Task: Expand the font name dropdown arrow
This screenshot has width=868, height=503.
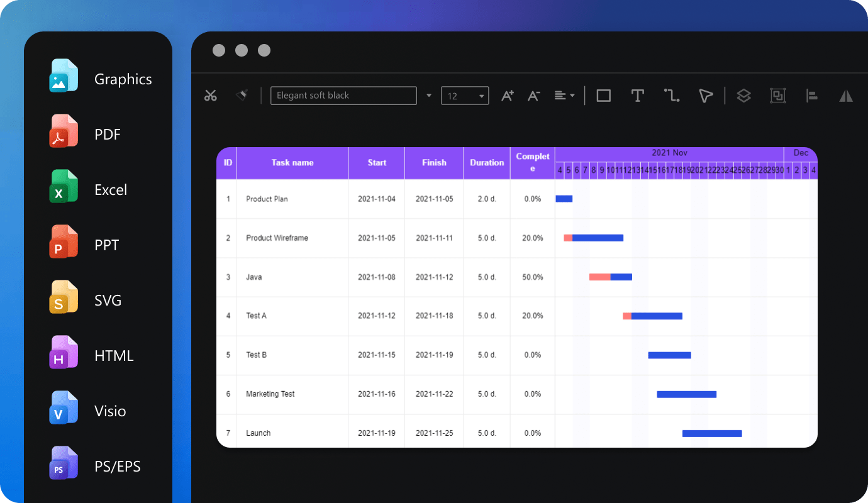Action: coord(429,96)
